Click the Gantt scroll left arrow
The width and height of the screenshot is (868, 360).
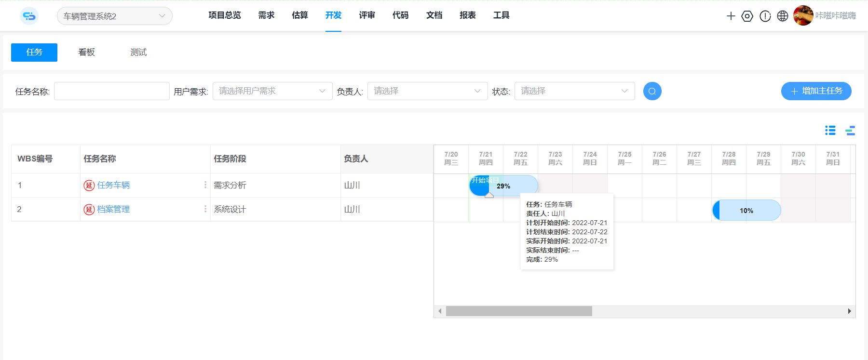pos(440,311)
